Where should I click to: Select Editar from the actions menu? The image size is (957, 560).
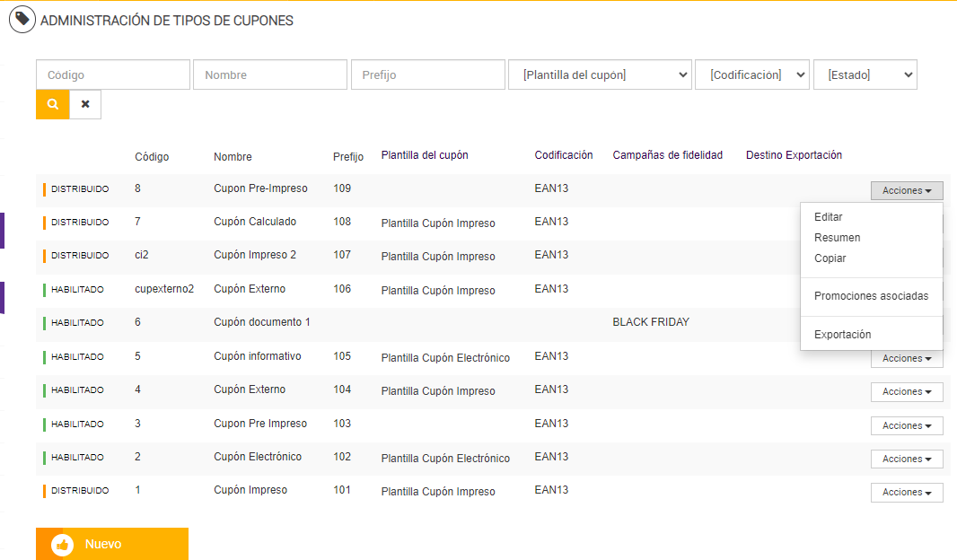829,217
